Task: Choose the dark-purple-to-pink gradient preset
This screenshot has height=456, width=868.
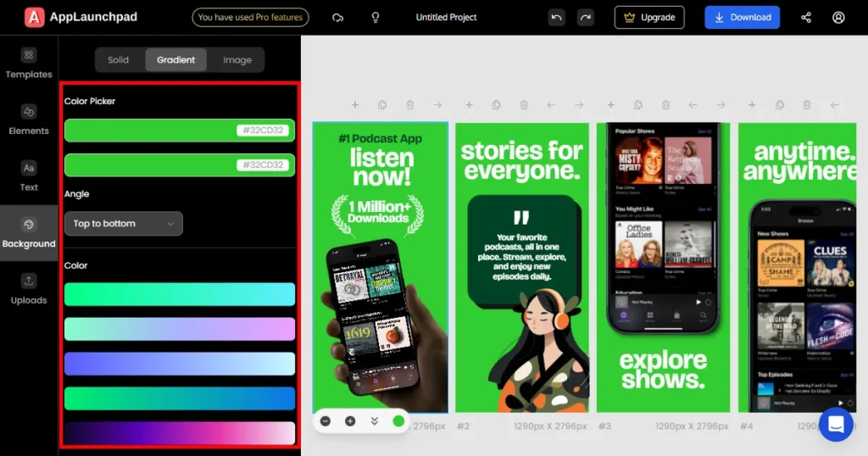Action: click(180, 433)
